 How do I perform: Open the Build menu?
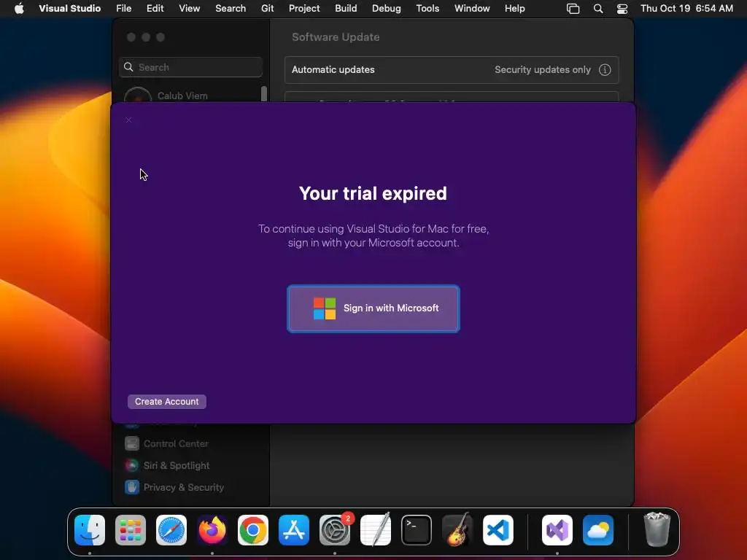[x=346, y=8]
